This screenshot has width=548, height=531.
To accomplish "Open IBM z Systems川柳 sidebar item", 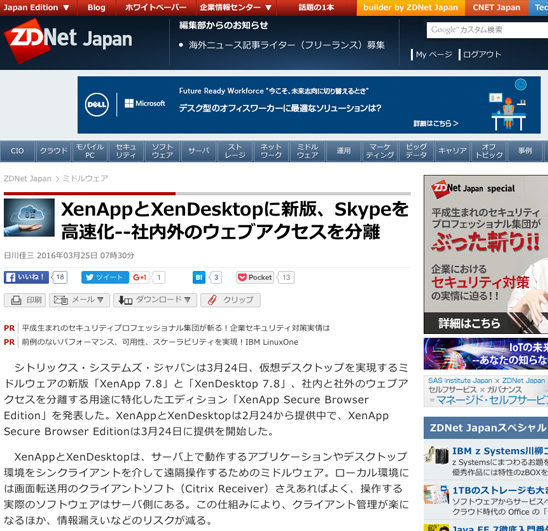I will (x=500, y=451).
